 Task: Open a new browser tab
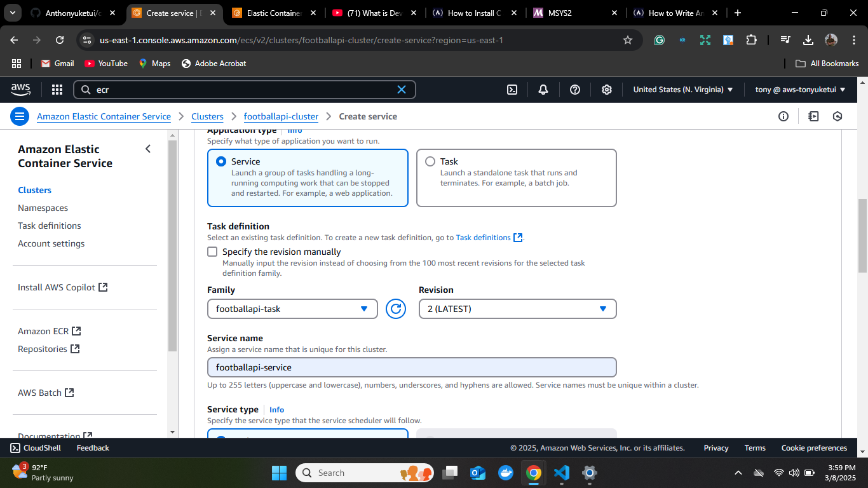tap(738, 13)
